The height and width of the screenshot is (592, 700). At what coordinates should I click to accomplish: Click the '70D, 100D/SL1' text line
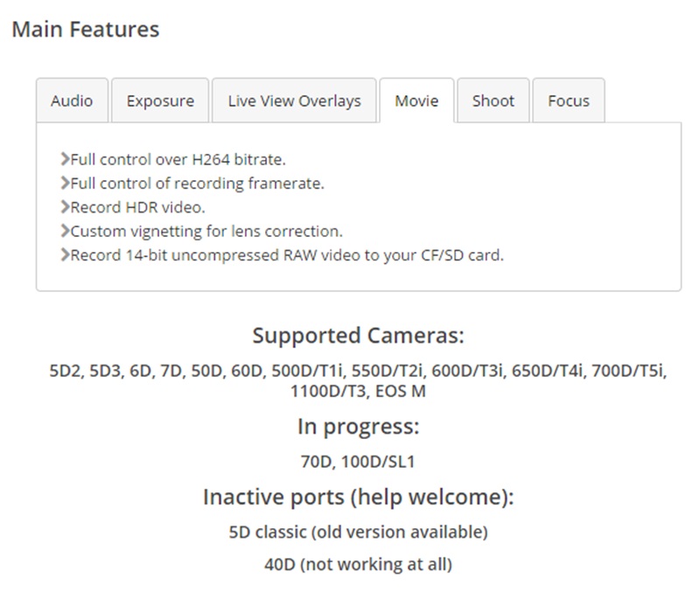point(358,461)
